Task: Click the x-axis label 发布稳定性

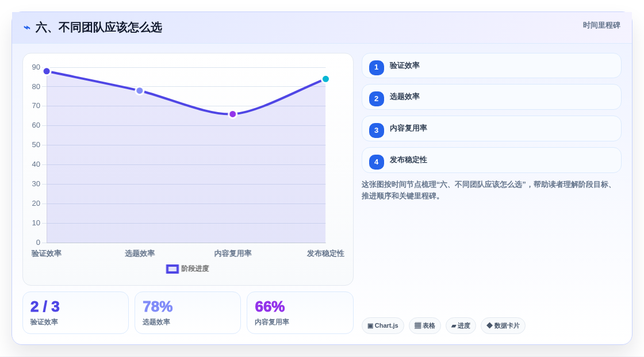Action: click(325, 254)
